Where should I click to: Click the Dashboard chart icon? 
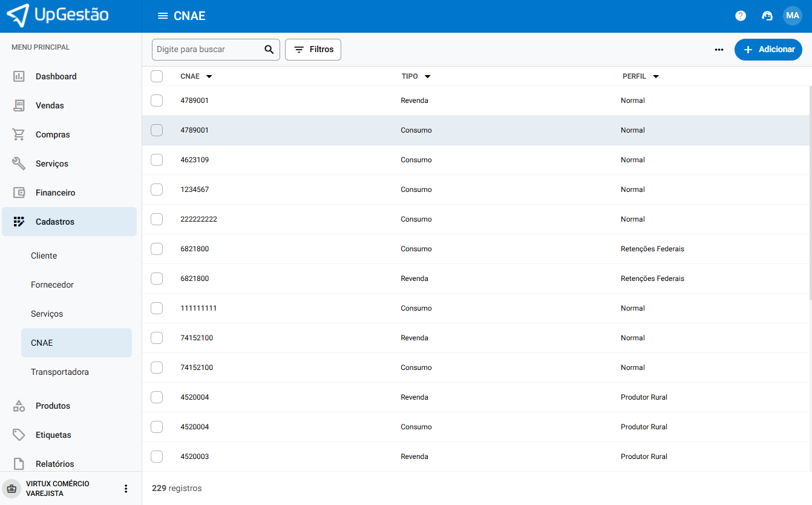19,76
